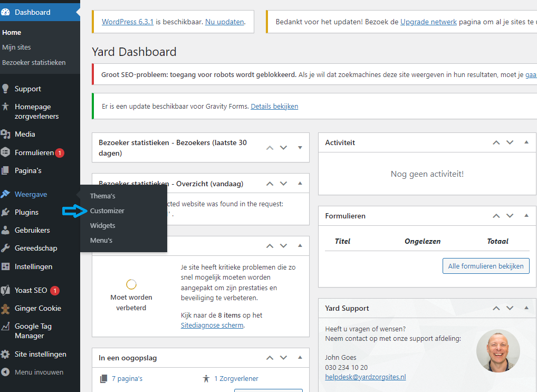The width and height of the screenshot is (537, 392).
Task: Click Details bekijken for Gravity Forms
Action: (x=274, y=106)
